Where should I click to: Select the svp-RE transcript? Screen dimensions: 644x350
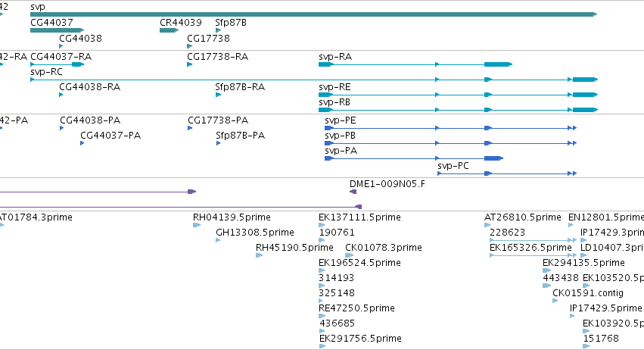(x=458, y=95)
